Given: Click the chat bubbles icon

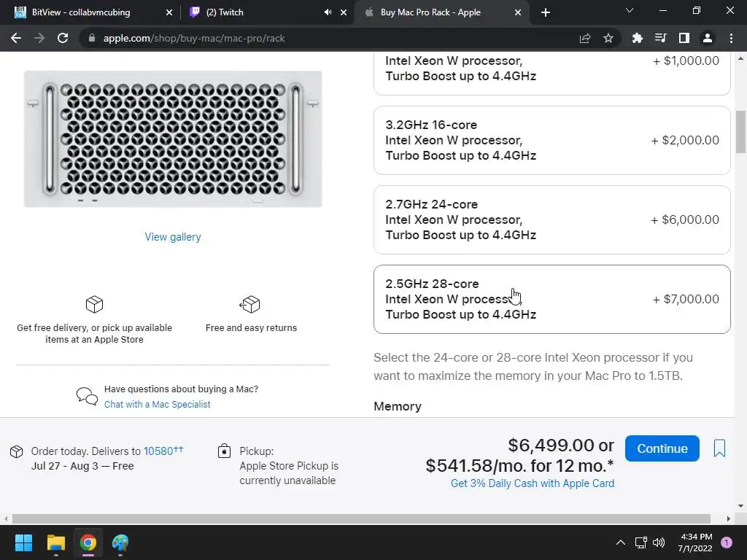Looking at the screenshot, I should [88, 396].
